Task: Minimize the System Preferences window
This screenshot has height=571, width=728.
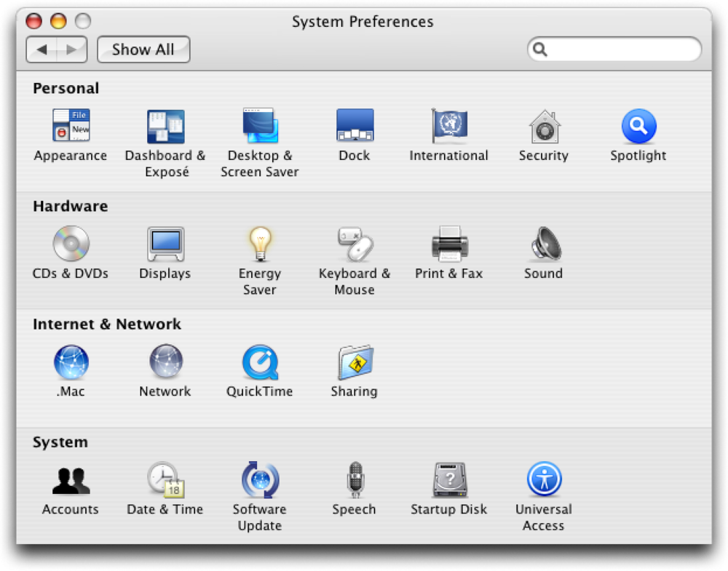Action: (58, 21)
